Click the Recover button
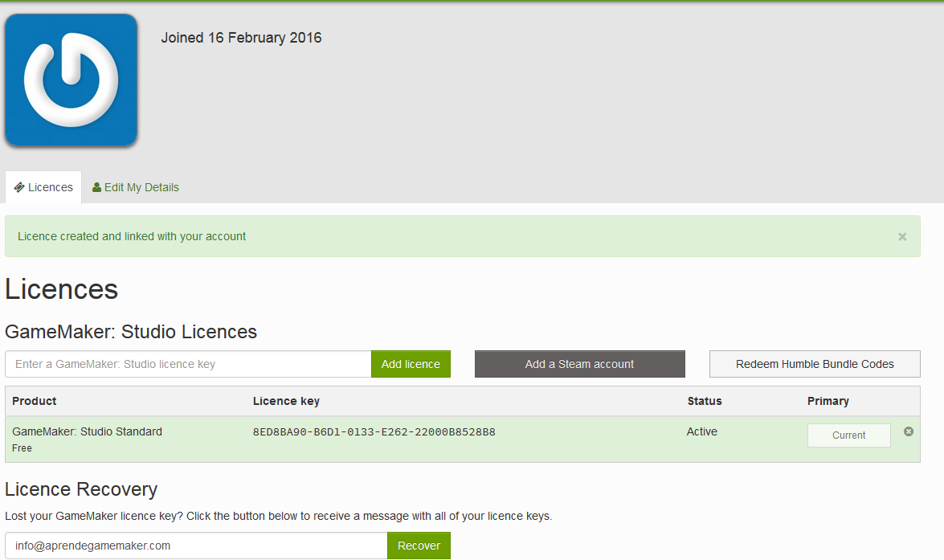Image resolution: width=944 pixels, height=560 pixels. 419,546
